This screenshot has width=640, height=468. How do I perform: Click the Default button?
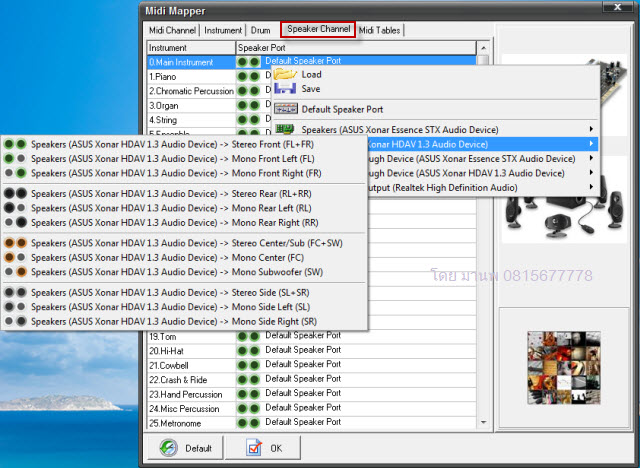pos(186,448)
